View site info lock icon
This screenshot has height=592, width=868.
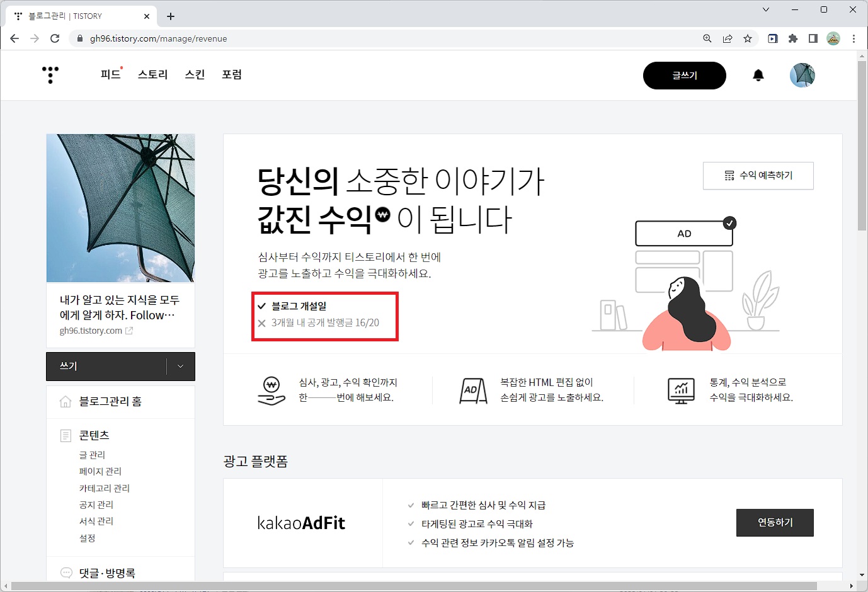coord(79,38)
